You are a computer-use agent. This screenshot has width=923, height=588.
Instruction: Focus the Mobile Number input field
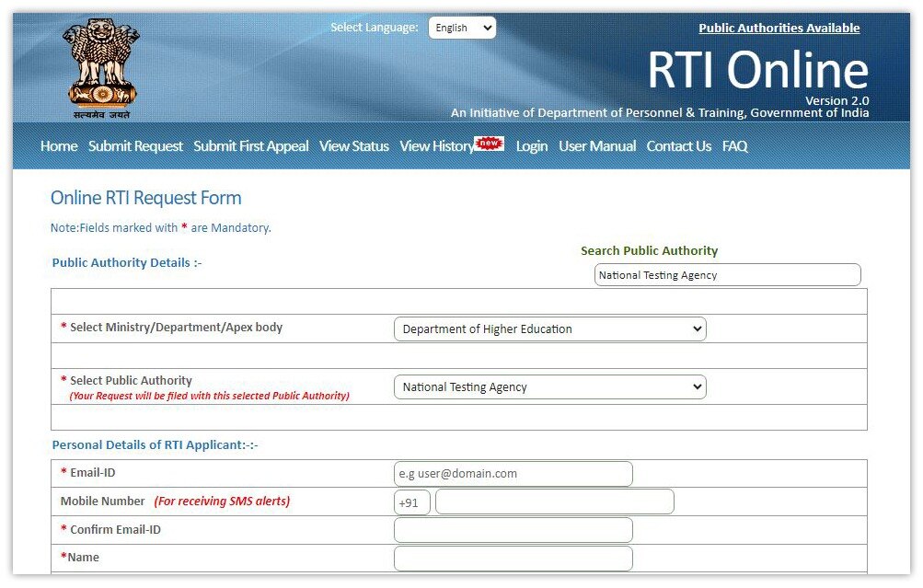[554, 502]
